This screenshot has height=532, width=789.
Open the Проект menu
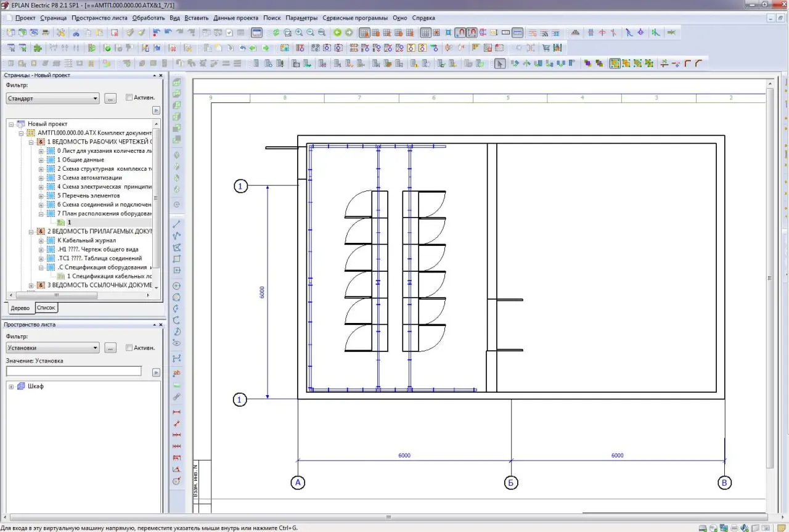click(25, 18)
